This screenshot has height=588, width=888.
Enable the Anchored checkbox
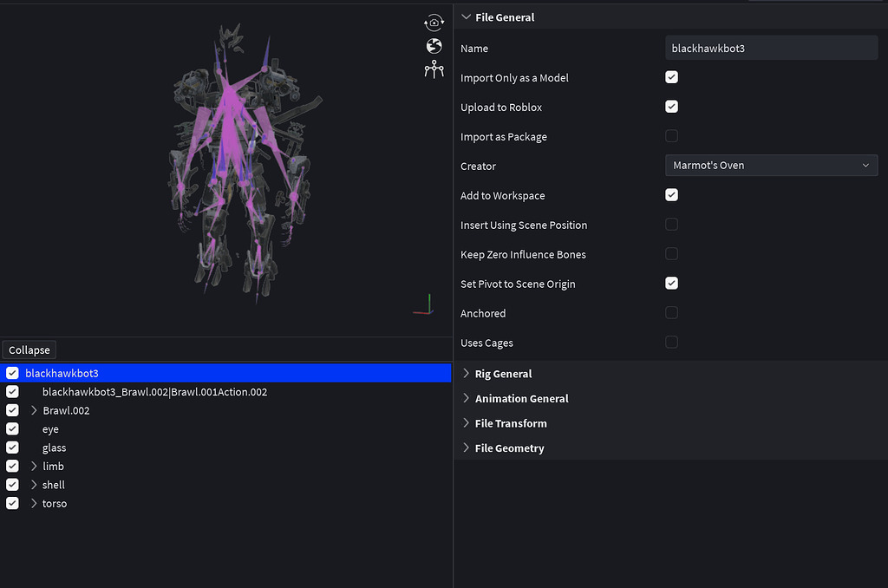pyautogui.click(x=672, y=313)
